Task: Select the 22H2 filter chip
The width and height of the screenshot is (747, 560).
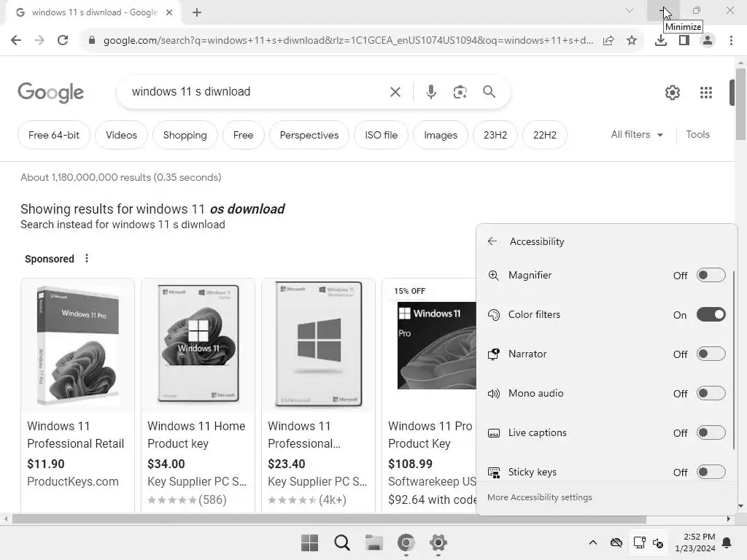Action: 544,135
